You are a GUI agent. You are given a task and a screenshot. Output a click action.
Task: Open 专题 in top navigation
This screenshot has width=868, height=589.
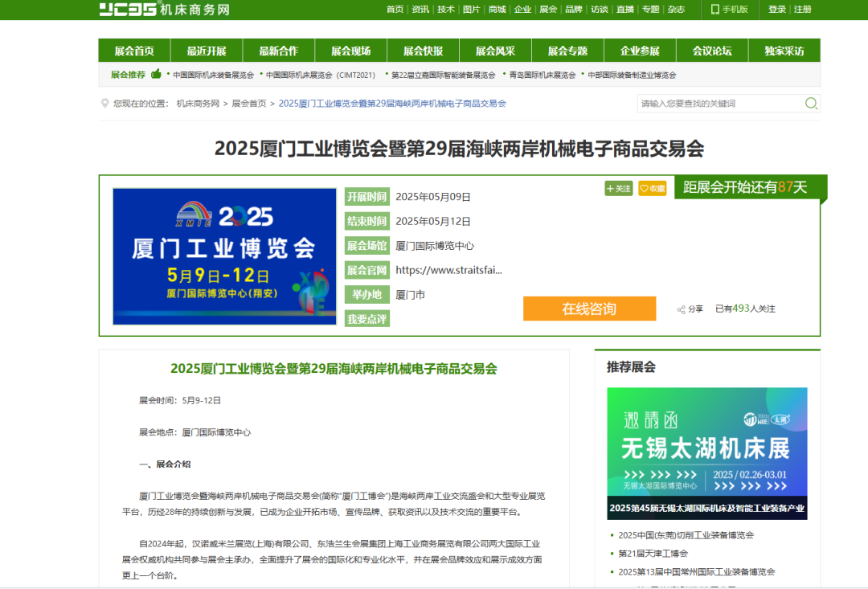(x=650, y=10)
